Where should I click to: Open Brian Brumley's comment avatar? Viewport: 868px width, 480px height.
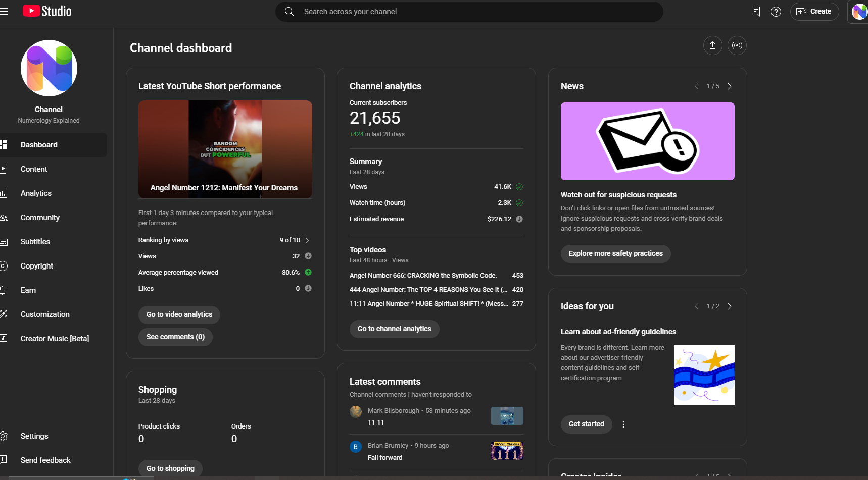coord(356,447)
